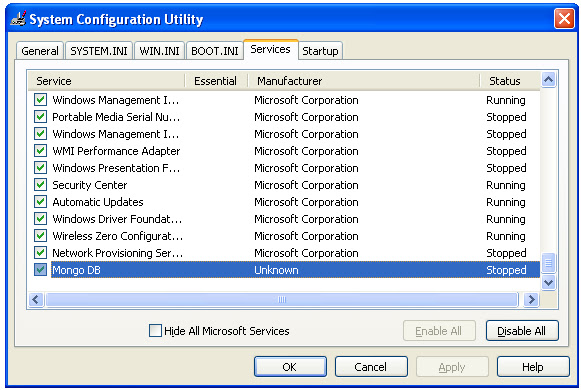The height and width of the screenshot is (390, 581).
Task: Uncheck the Mongo DB service checkbox
Action: pos(40,270)
